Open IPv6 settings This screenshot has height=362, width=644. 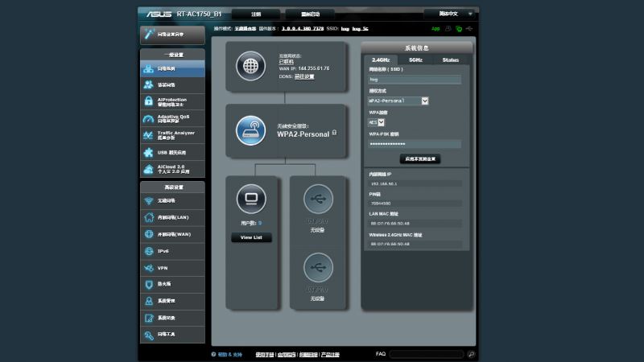pyautogui.click(x=172, y=251)
